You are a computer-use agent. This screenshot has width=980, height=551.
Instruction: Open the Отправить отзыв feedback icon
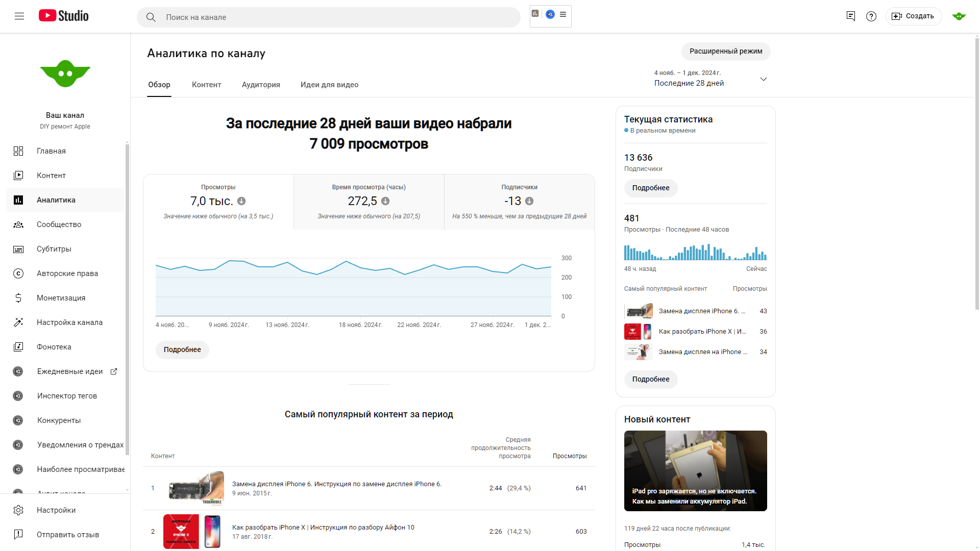(18, 535)
